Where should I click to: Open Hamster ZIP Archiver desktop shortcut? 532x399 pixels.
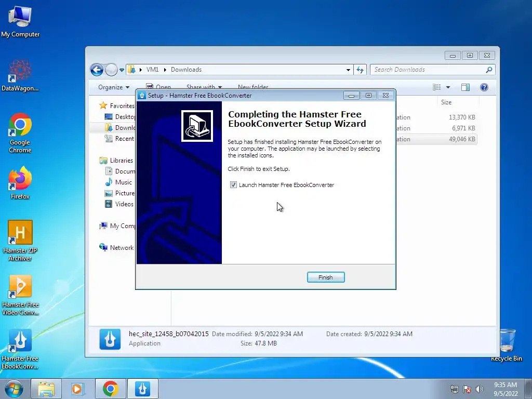[x=20, y=241]
